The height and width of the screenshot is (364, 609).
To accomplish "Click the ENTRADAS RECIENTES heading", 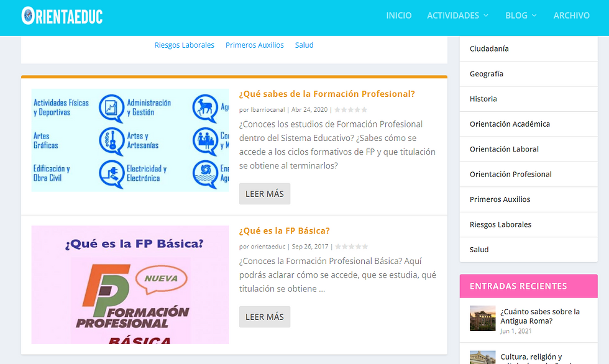I will 518,286.
